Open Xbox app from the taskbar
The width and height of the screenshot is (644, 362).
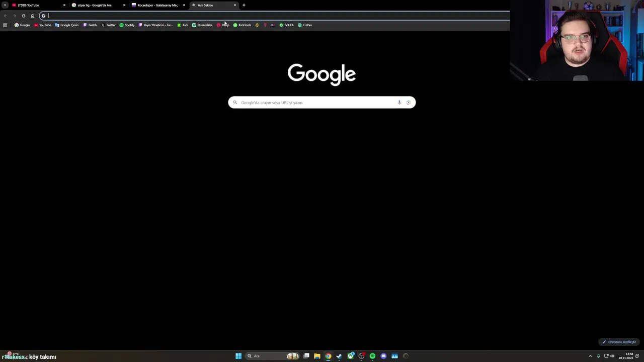point(351,356)
